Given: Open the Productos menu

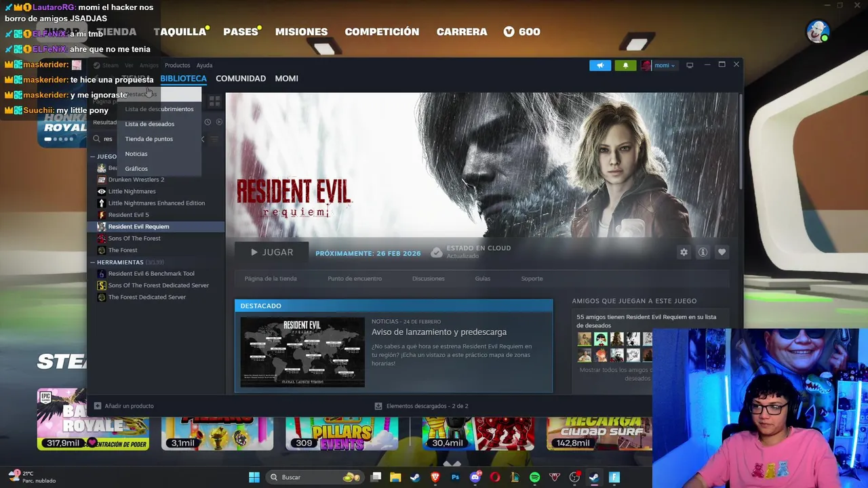Looking at the screenshot, I should 177,65.
